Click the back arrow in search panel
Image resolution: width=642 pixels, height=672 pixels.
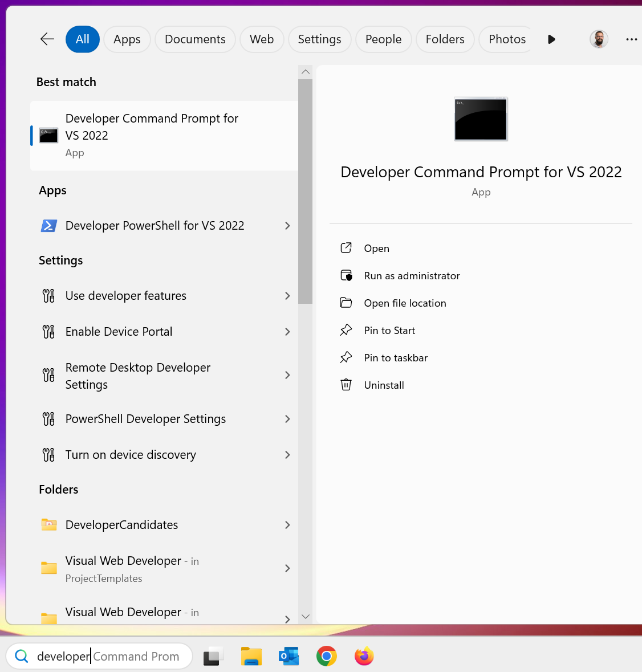coord(47,39)
